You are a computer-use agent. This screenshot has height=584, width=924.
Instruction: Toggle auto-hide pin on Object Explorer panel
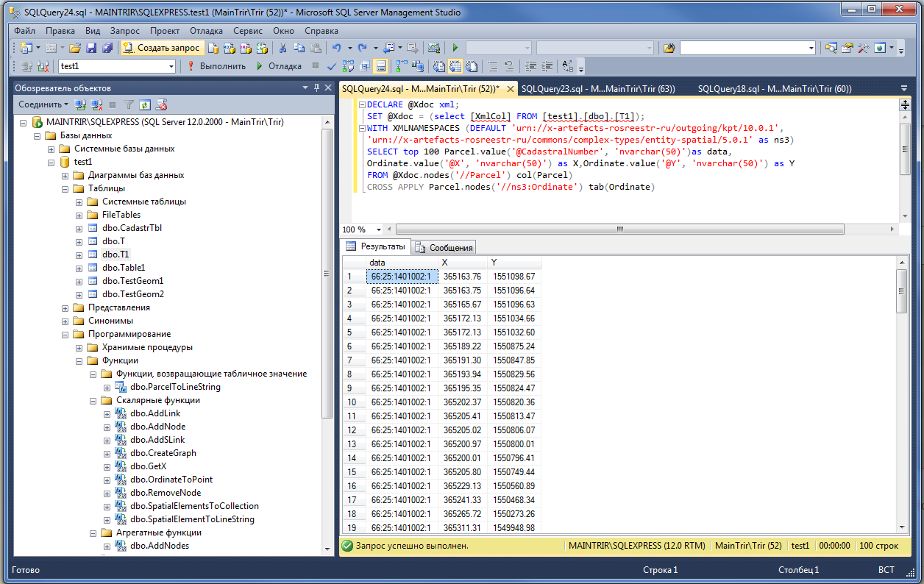(x=316, y=88)
